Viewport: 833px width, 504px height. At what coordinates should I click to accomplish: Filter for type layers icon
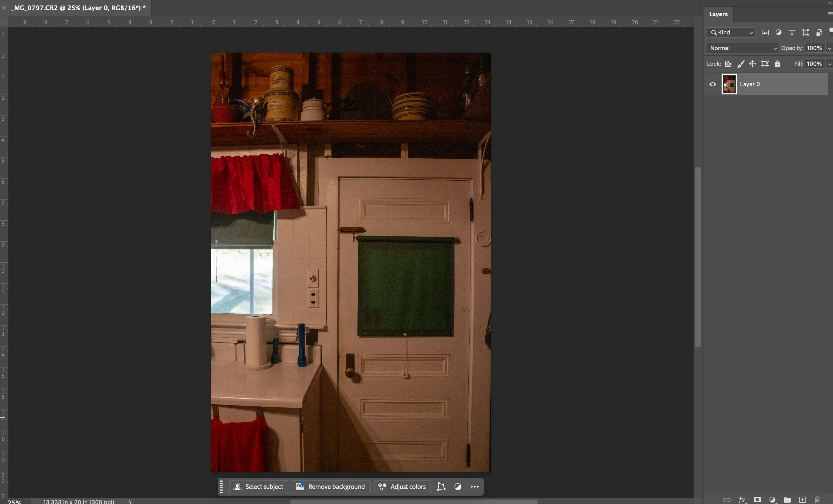[792, 32]
